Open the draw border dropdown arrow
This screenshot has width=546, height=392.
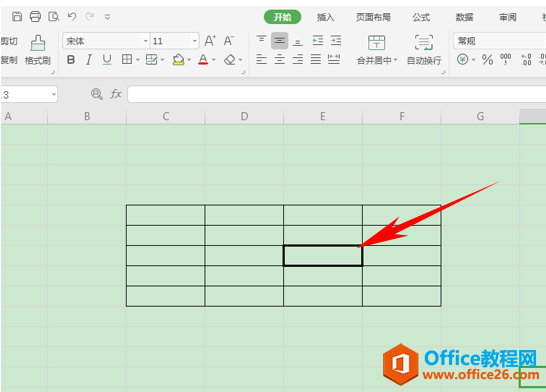[x=162, y=60]
